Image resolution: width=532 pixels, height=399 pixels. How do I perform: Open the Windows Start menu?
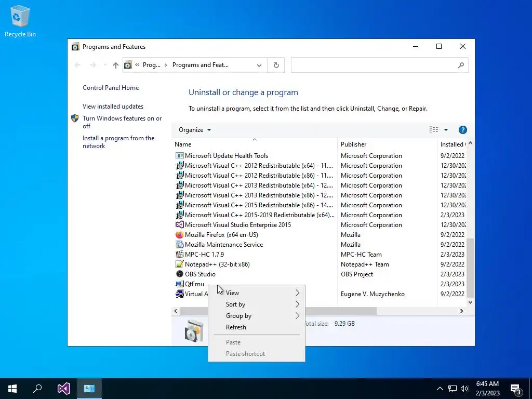coord(12,389)
